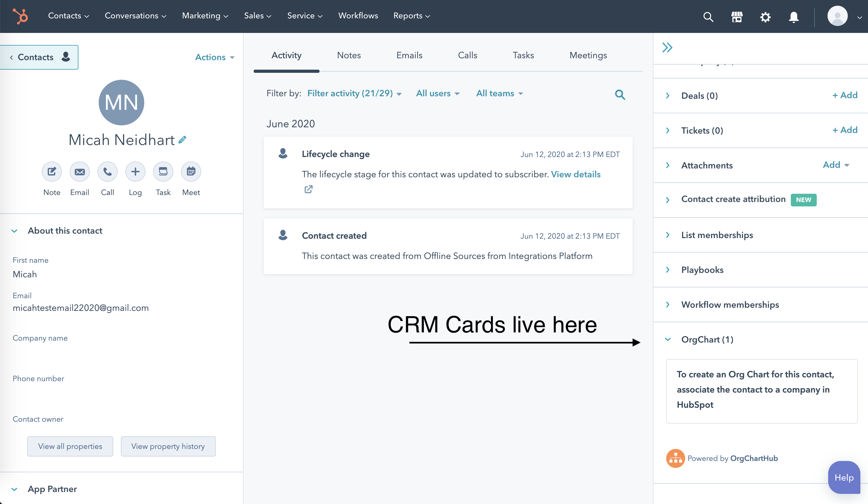Create a task using the Task icon
Viewport: 868px width, 504px height.
(163, 171)
